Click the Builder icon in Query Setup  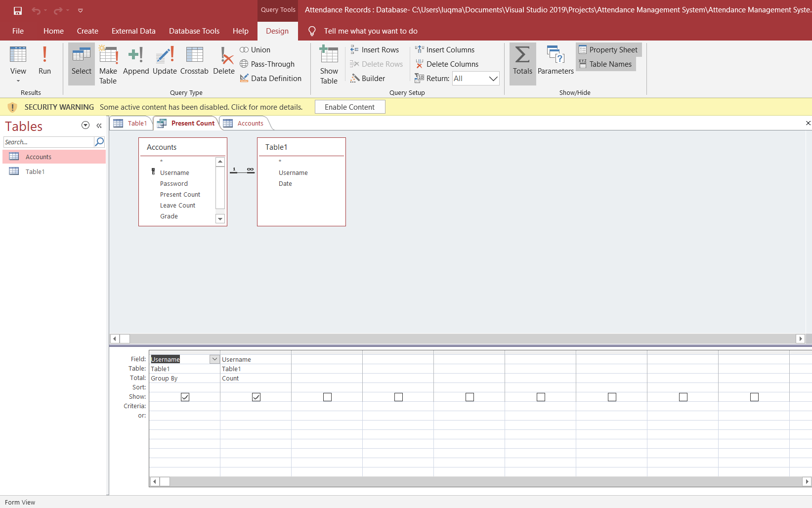tap(368, 78)
